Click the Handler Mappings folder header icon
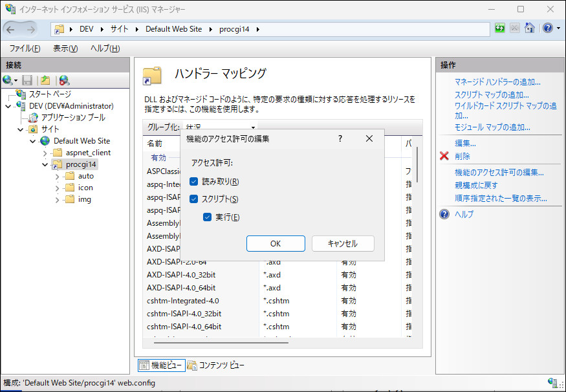566x392 pixels. (x=152, y=76)
